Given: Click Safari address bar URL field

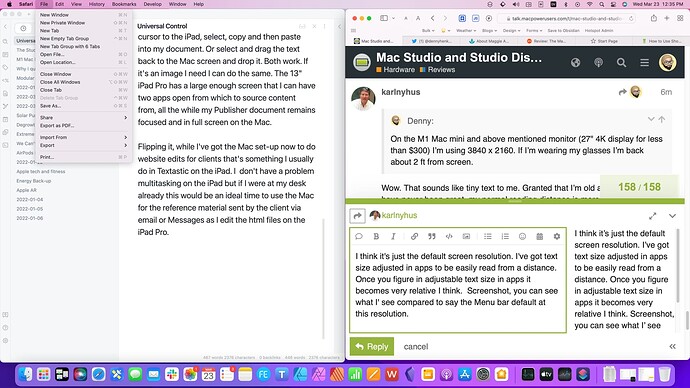Looking at the screenshot, I should click(566, 18).
